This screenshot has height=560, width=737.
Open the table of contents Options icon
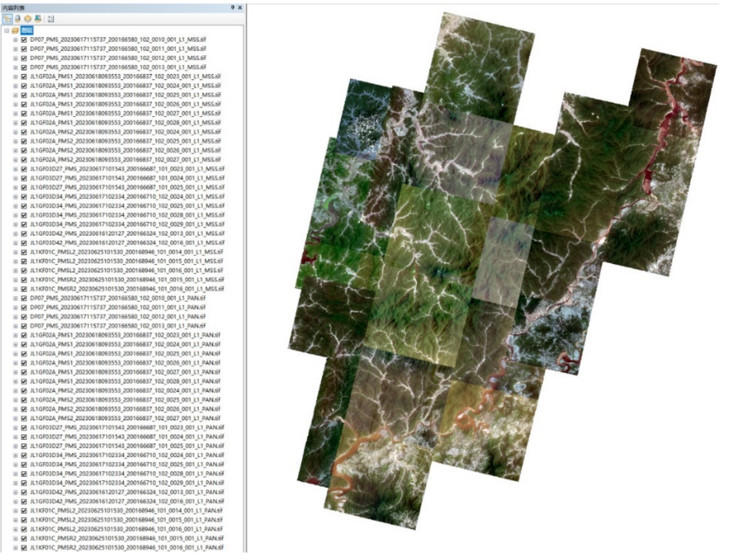pos(51,19)
